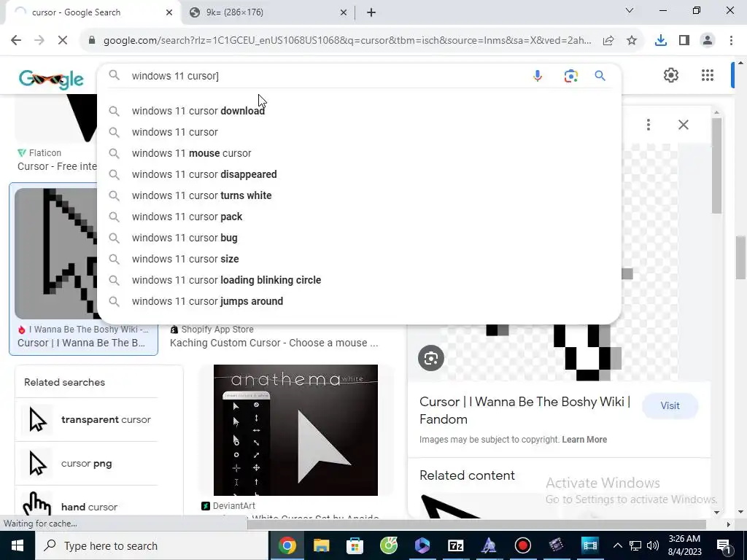Stop loading the page
Viewport: 747px width, 560px height.
63,41
